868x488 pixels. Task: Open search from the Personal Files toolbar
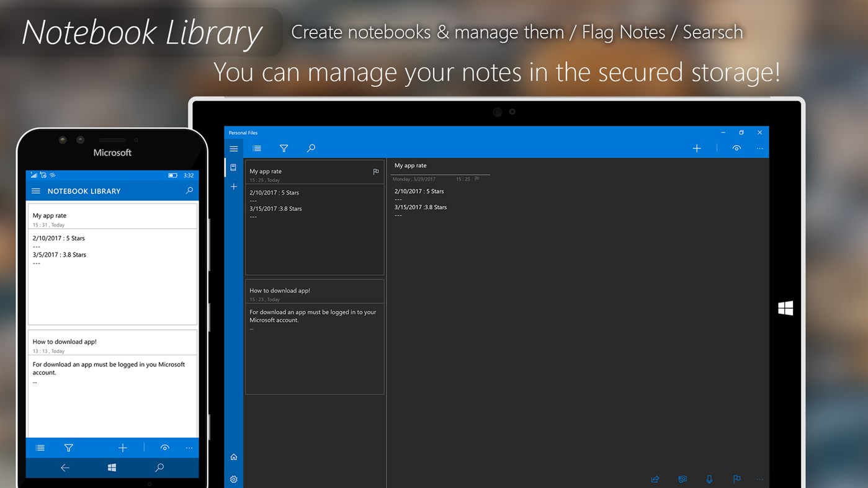tap(311, 148)
